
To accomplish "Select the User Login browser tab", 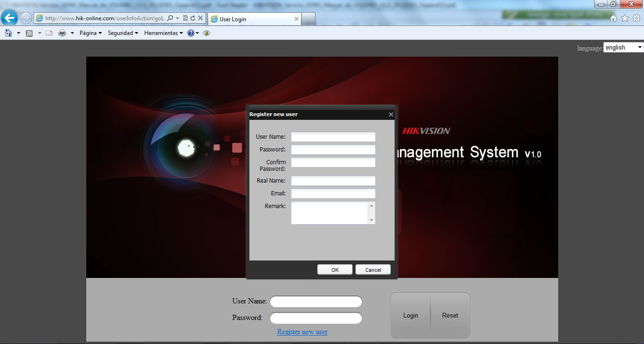I will 254,19.
